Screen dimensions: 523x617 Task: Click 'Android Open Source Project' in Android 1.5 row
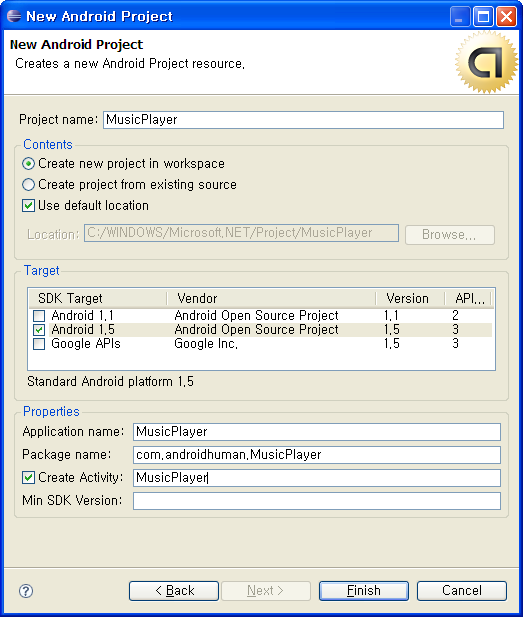[256, 330]
